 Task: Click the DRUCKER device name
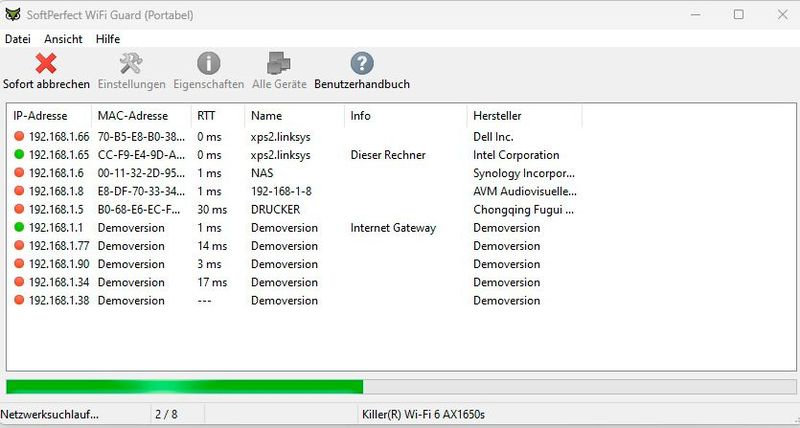[276, 209]
